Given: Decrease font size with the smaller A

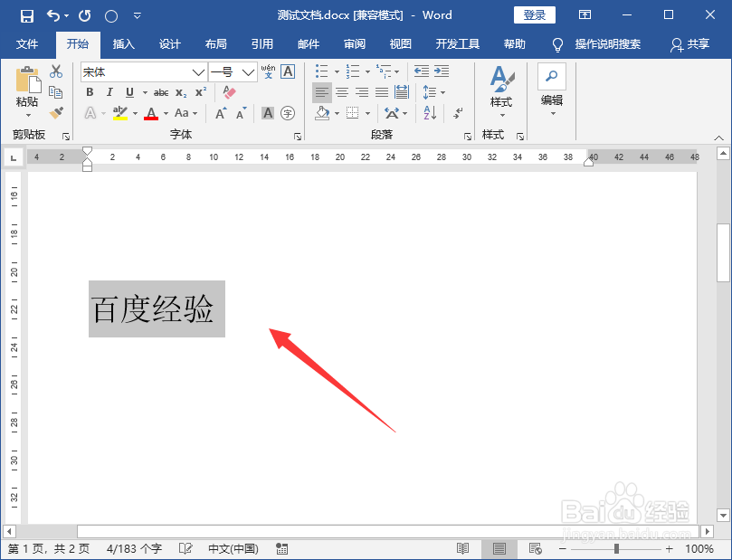Looking at the screenshot, I should [241, 113].
